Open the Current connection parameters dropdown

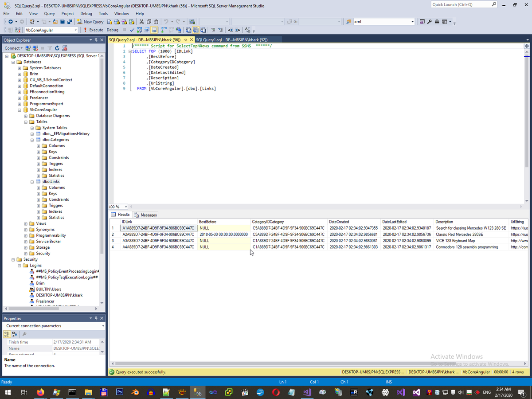103,326
